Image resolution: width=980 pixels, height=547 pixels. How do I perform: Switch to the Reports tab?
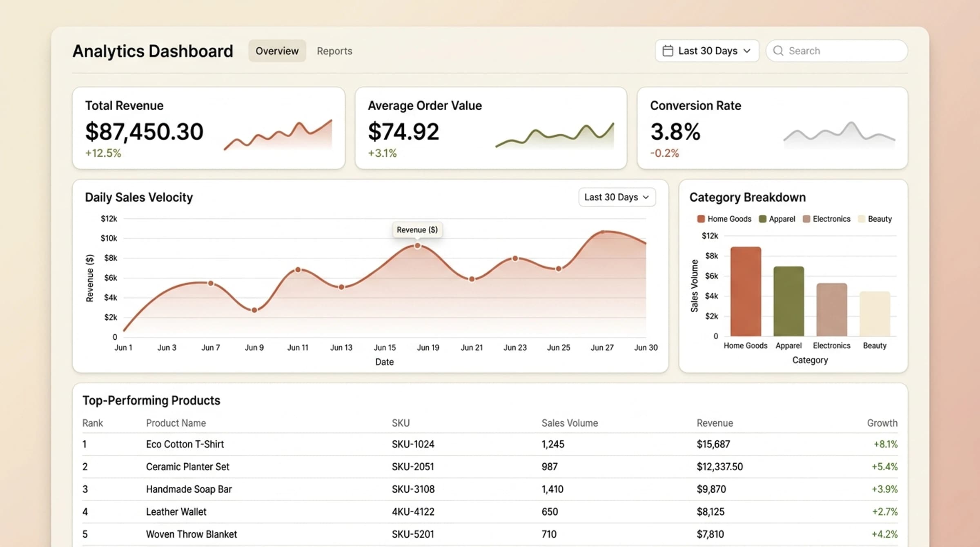[334, 51]
